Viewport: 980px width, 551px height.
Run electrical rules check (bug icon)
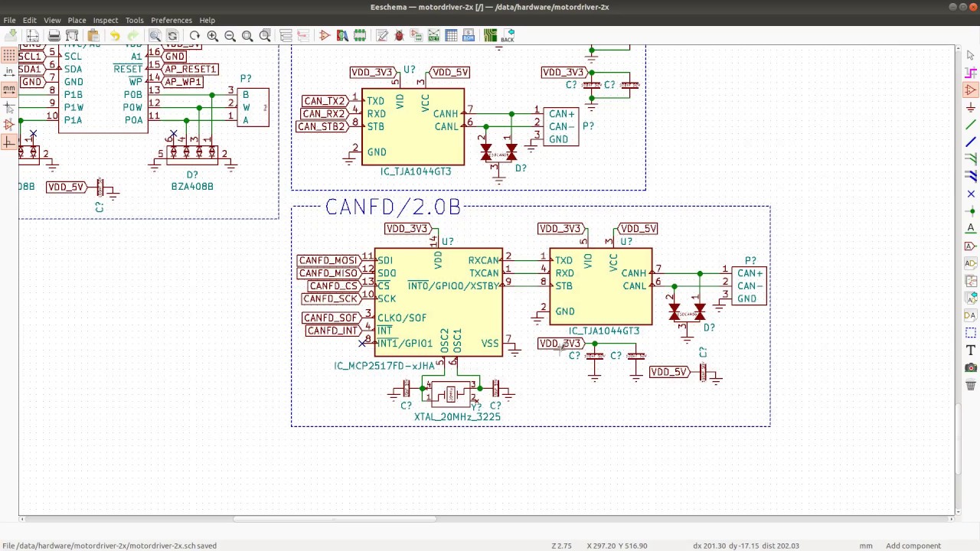(x=399, y=35)
